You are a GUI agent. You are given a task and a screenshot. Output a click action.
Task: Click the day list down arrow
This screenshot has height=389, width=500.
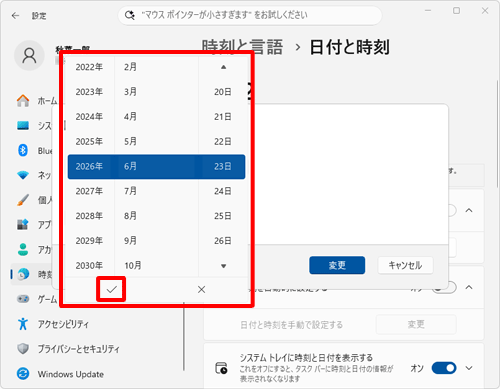(223, 266)
